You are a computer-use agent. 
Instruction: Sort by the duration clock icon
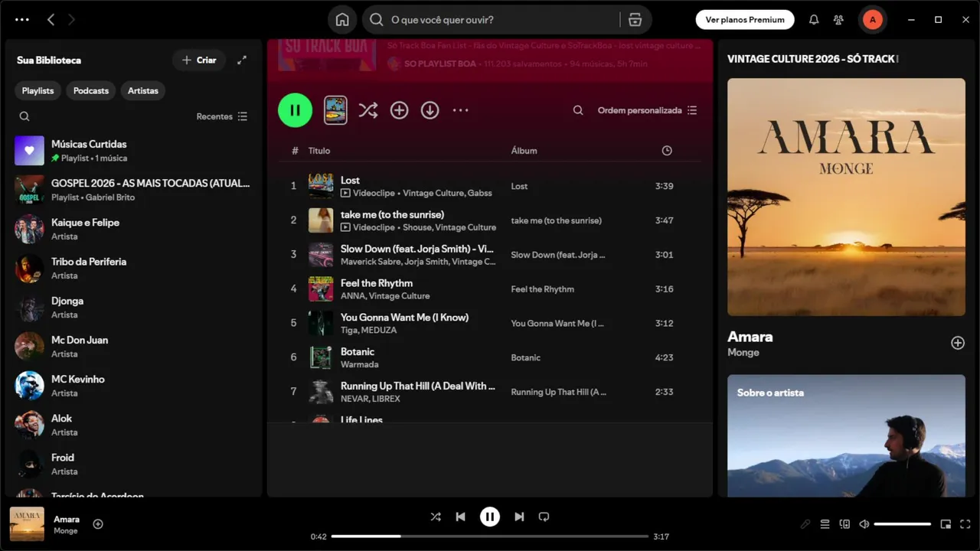tap(667, 151)
